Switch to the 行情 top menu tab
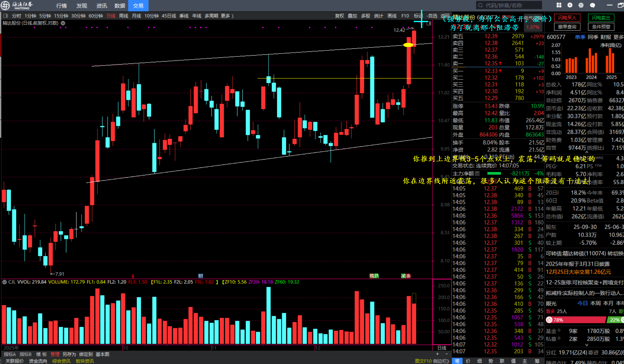 pyautogui.click(x=61, y=6)
